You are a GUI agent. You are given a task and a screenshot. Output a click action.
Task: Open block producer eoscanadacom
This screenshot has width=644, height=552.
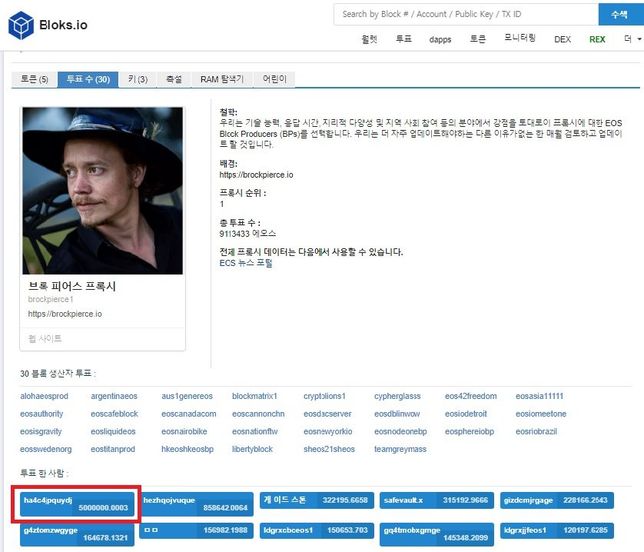189,414
